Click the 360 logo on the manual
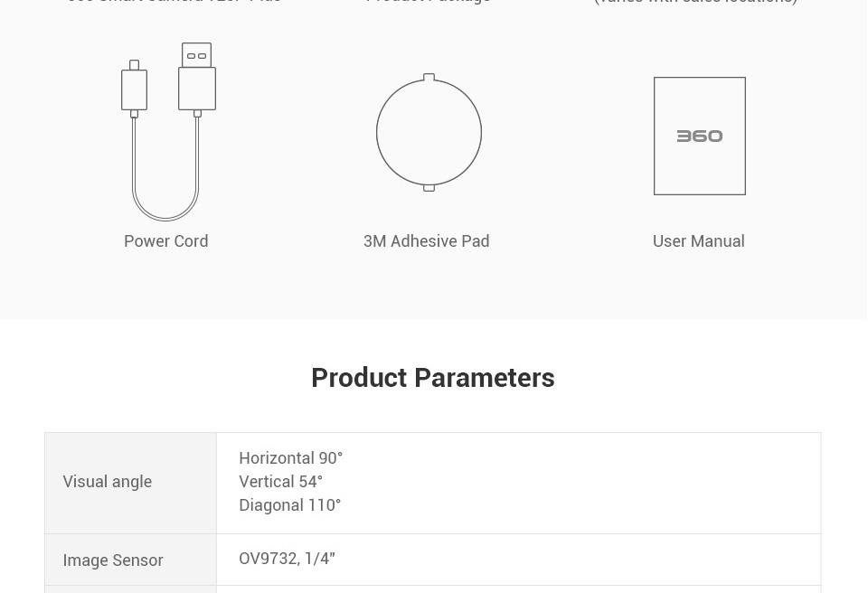The width and height of the screenshot is (868, 593). pyautogui.click(x=700, y=136)
